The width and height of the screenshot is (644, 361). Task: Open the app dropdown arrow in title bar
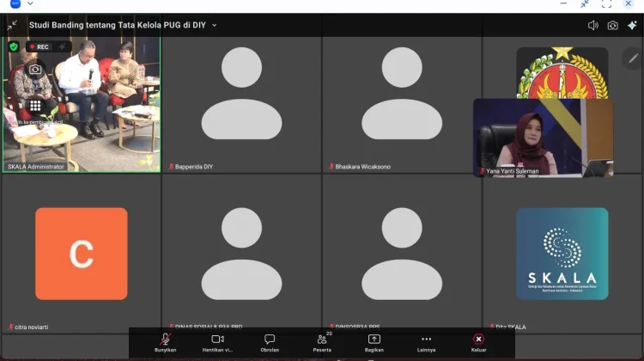pos(30,3)
